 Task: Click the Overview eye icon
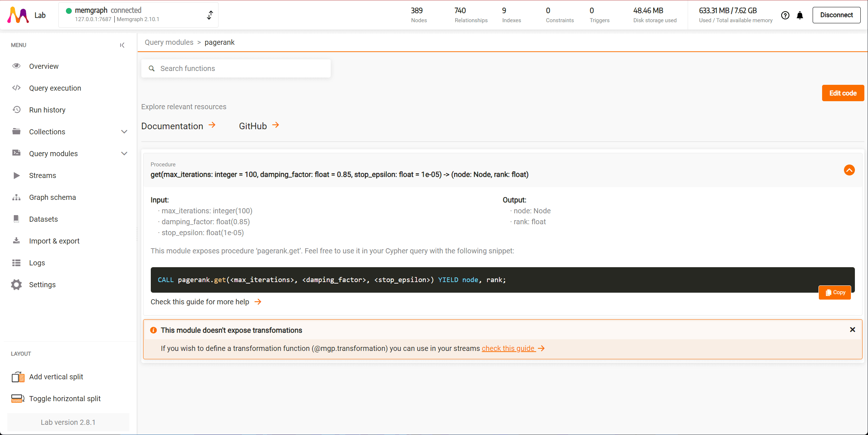click(16, 66)
